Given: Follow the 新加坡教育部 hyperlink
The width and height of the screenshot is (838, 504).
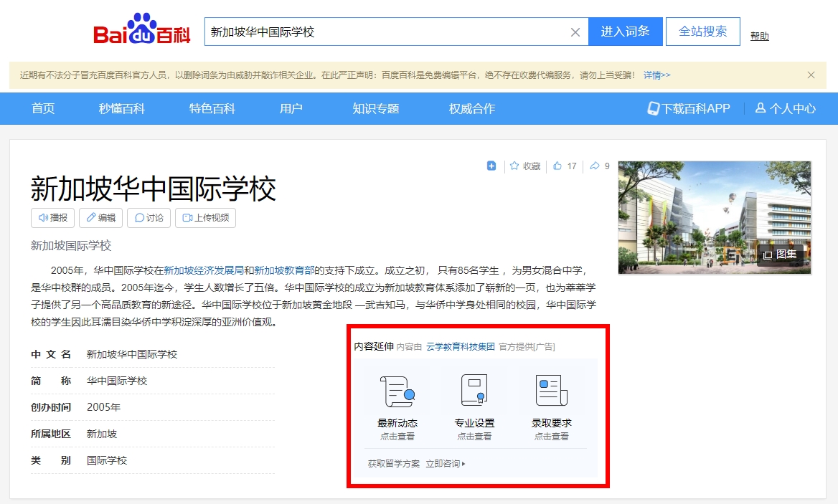Looking at the screenshot, I should pyautogui.click(x=283, y=271).
